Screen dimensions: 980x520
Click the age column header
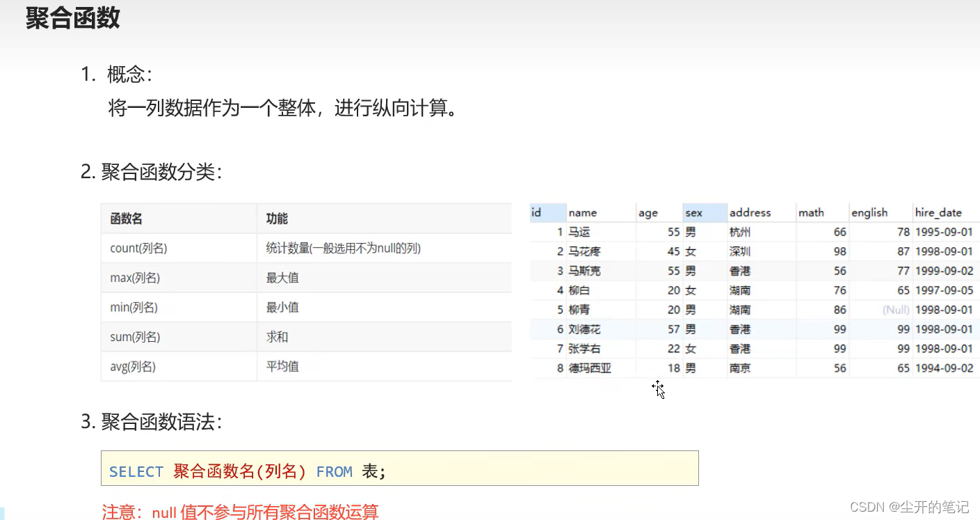pos(659,212)
